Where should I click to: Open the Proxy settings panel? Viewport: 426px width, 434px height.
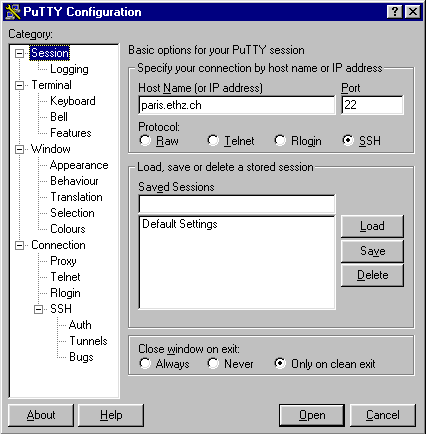[x=63, y=261]
